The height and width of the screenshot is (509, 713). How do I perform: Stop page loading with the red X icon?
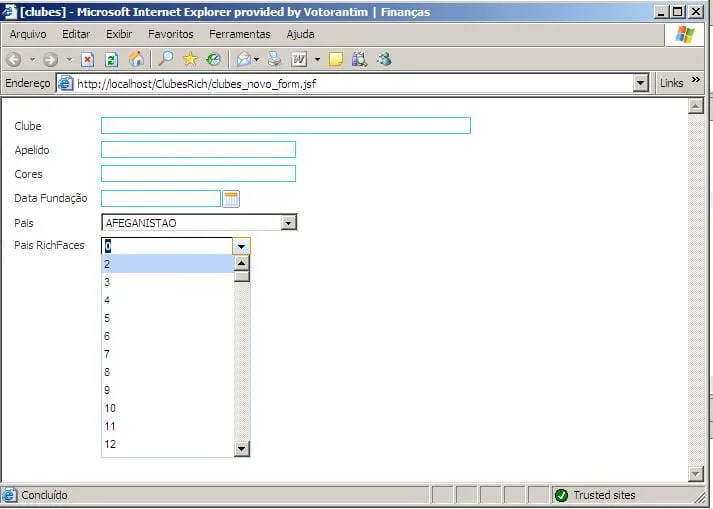click(87, 60)
